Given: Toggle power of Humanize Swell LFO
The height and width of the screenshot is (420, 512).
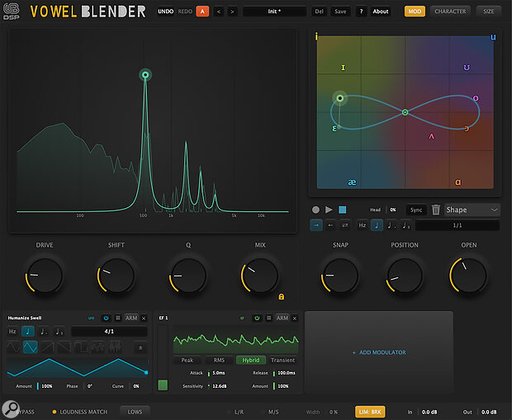Looking at the screenshot, I should point(107,318).
